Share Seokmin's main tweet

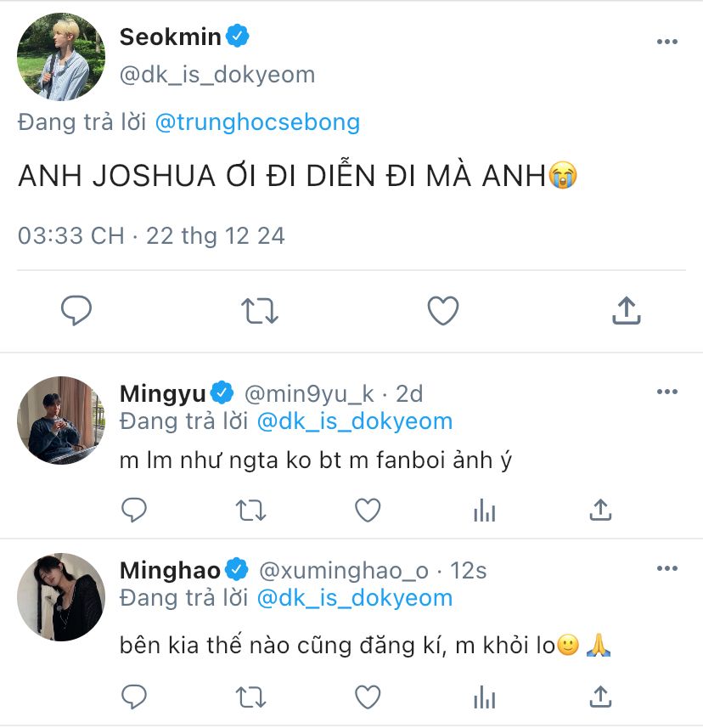tap(626, 311)
